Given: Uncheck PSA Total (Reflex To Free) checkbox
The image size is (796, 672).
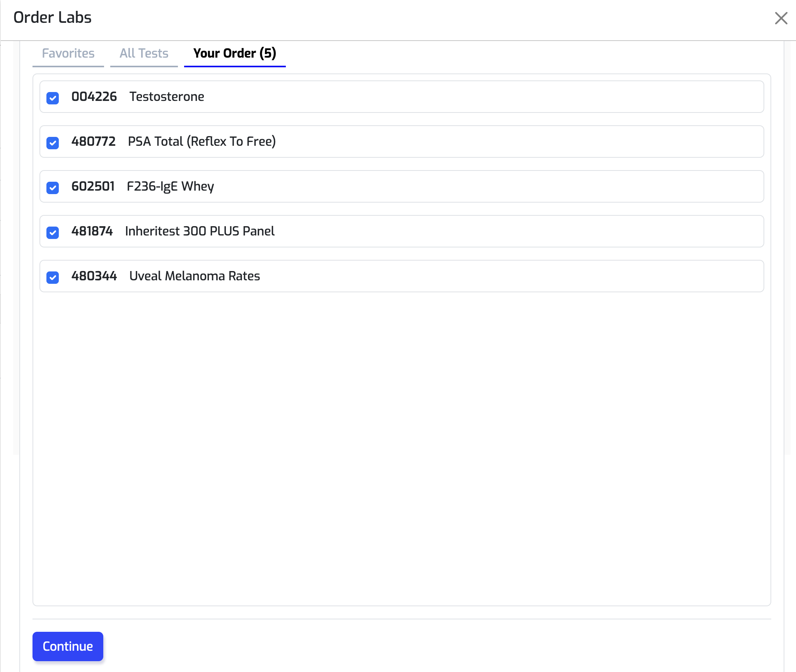Looking at the screenshot, I should [53, 143].
